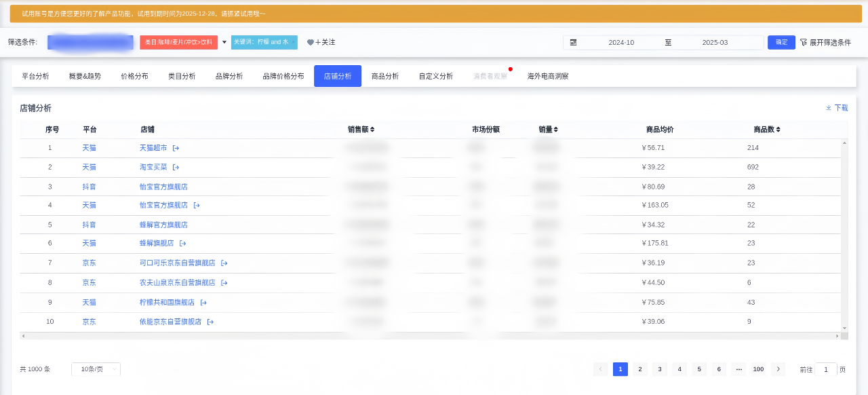Screen dimensions: 868x395
Task: Sort table by 销售额 column
Action: pos(372,129)
